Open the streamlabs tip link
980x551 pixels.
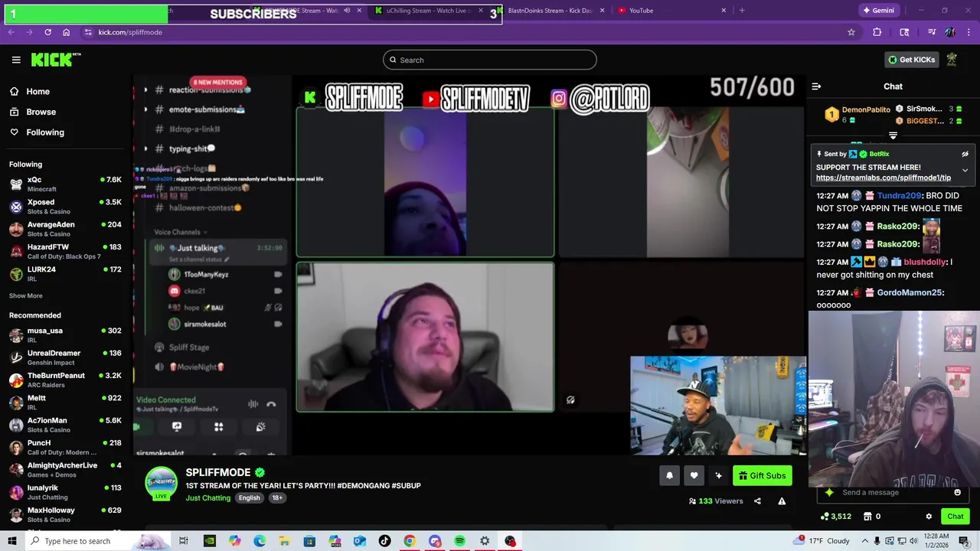coord(883,178)
